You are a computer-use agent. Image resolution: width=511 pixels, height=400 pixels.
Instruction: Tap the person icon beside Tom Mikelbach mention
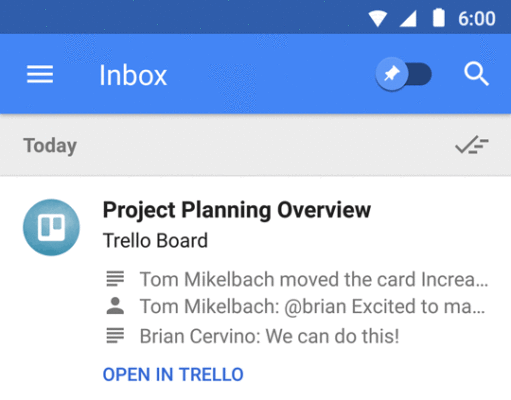click(x=115, y=306)
